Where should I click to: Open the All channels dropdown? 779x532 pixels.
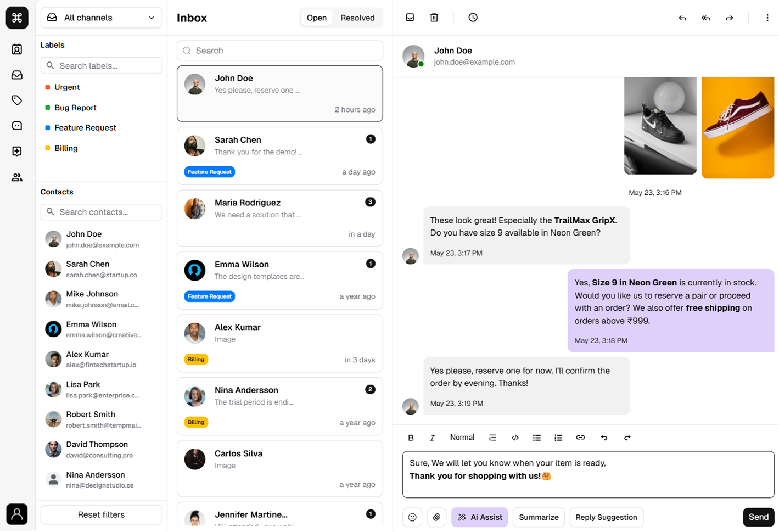[x=102, y=18]
